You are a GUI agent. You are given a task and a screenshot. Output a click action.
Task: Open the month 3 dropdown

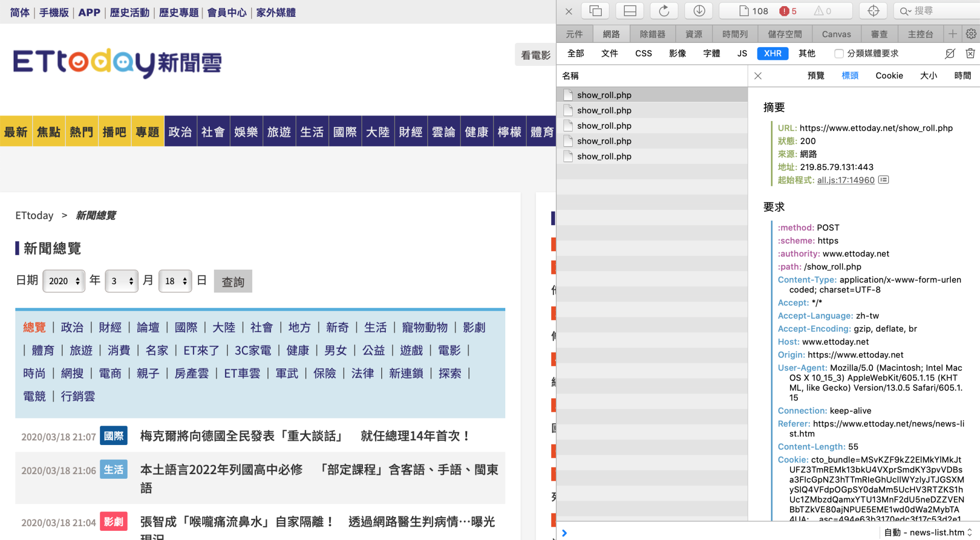(121, 281)
